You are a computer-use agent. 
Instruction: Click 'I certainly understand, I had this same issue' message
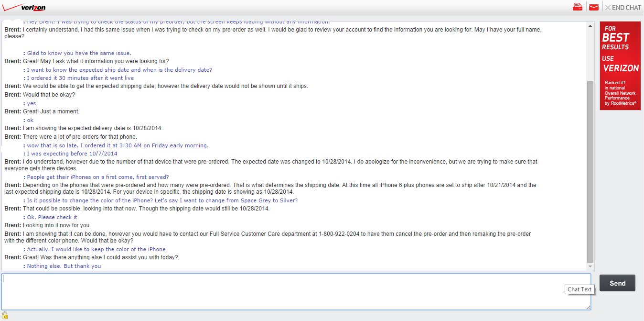click(273, 33)
